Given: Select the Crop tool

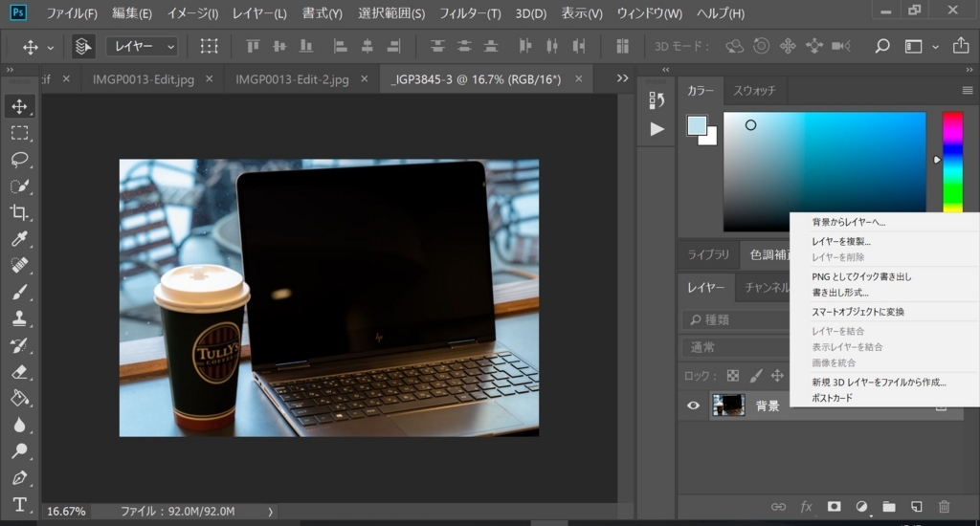Looking at the screenshot, I should click(19, 212).
